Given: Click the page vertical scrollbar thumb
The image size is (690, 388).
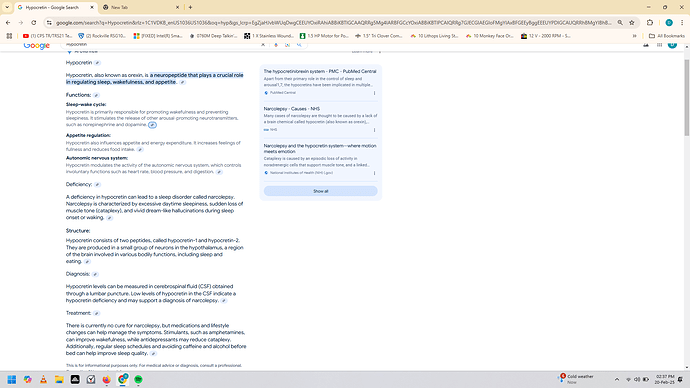Looking at the screenshot, I should tap(687, 97).
